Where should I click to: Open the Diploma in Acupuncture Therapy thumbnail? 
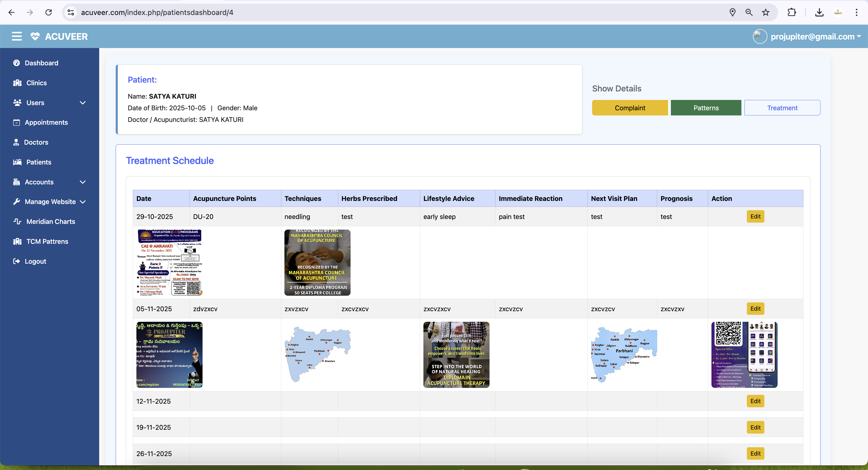click(456, 355)
